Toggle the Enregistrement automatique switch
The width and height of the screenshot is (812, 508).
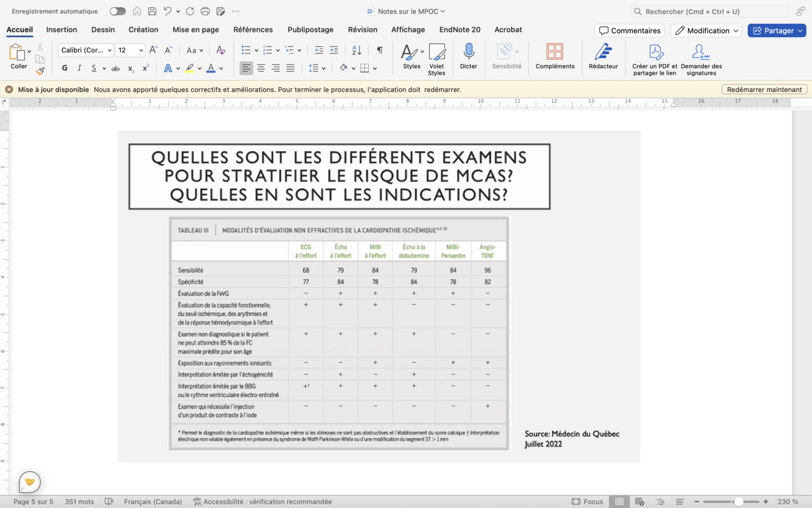coord(117,12)
